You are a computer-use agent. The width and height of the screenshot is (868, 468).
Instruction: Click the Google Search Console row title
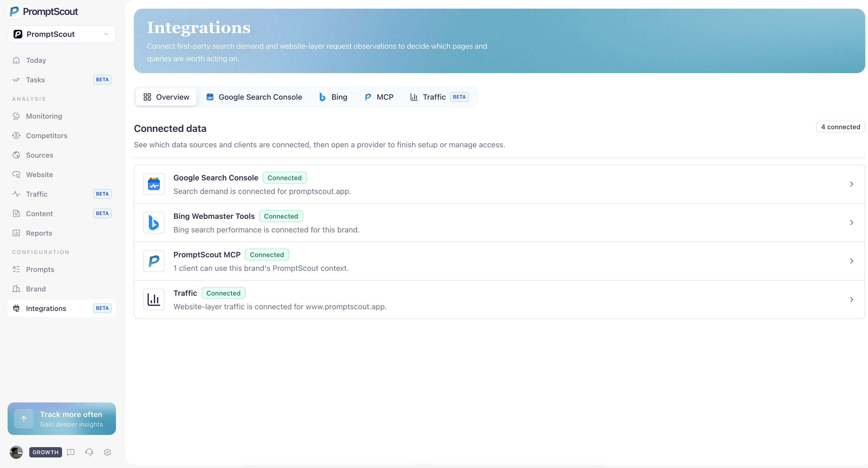[216, 178]
